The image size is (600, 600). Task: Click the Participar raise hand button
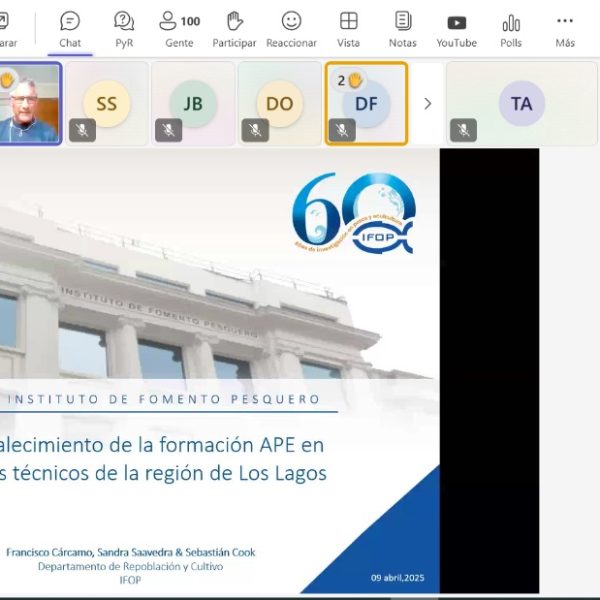coord(234,30)
